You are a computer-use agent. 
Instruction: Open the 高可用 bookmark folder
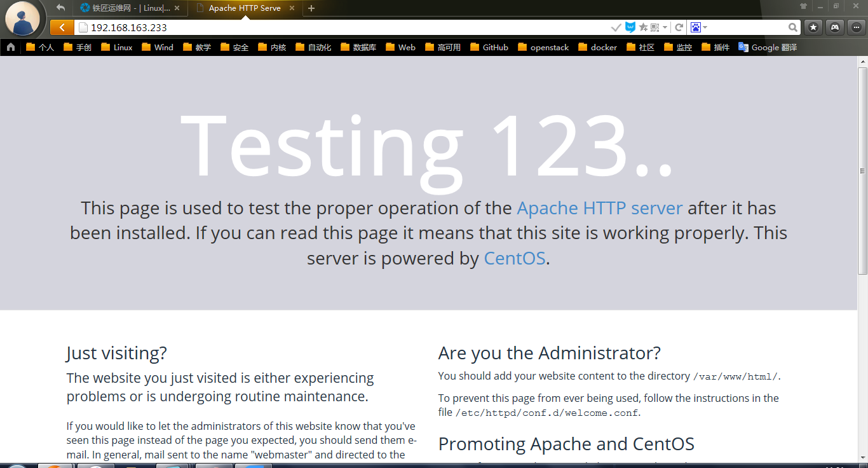pos(443,47)
